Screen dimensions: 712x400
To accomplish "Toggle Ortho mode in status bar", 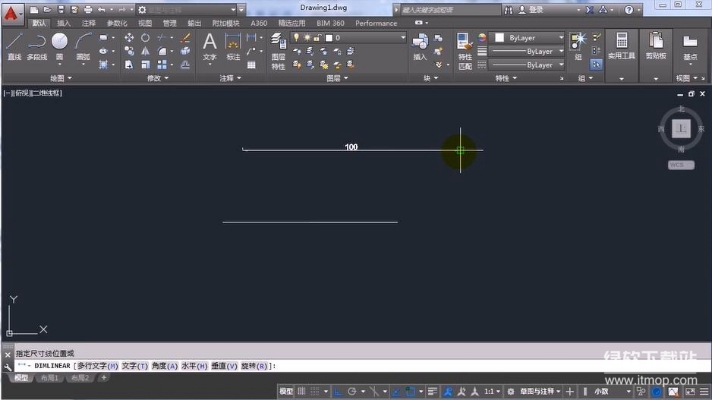I will pos(338,391).
